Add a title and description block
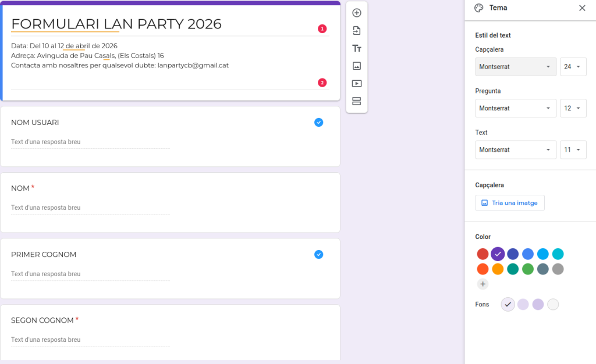The width and height of the screenshot is (596, 364). point(357,48)
